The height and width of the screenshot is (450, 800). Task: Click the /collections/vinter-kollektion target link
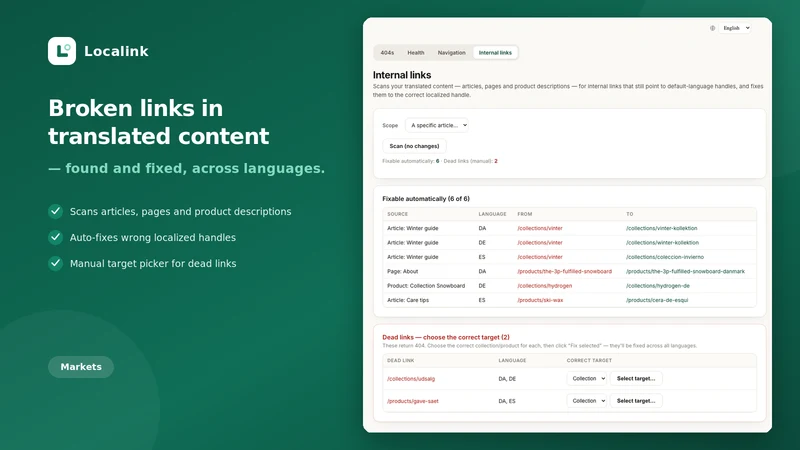(x=661, y=228)
